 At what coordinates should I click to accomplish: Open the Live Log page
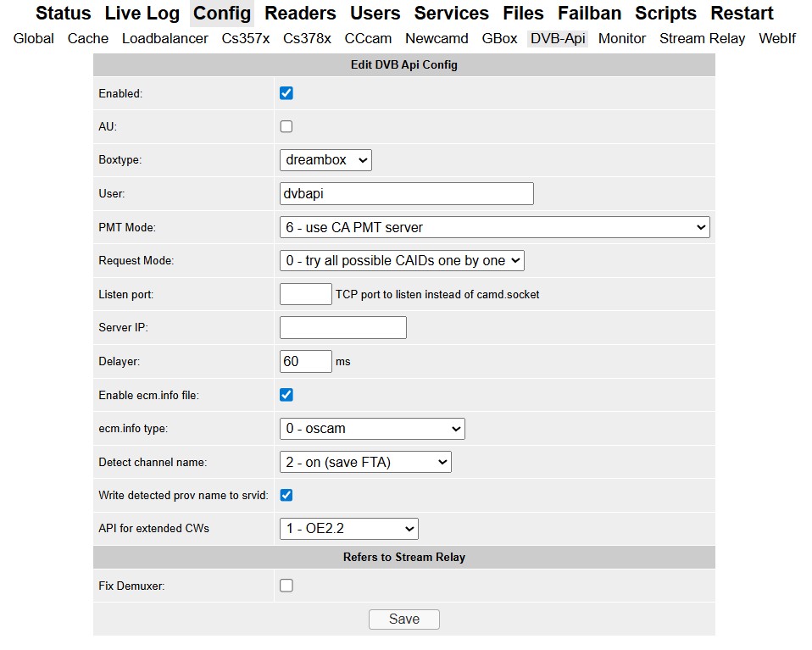coord(142,14)
